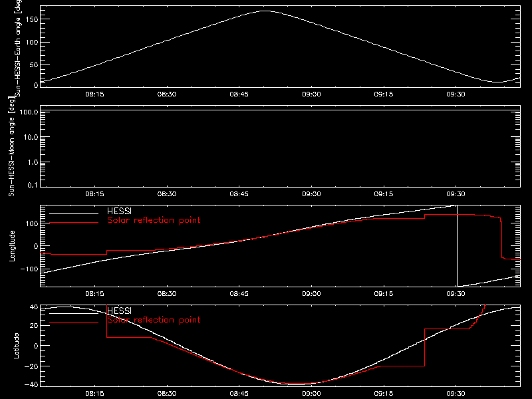Click the -20 tick on Latitude axis
Screen dimensions: 532x399
[31, 366]
